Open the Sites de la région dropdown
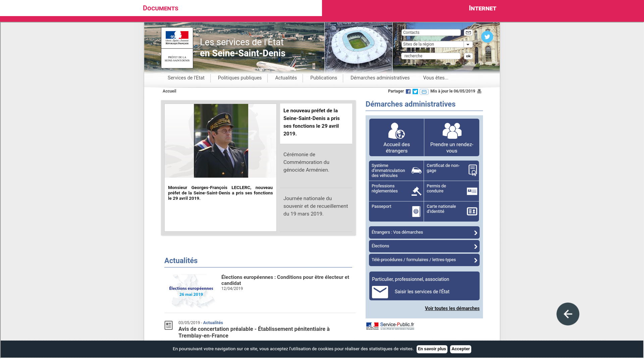The width and height of the screenshot is (644, 362). click(437, 44)
